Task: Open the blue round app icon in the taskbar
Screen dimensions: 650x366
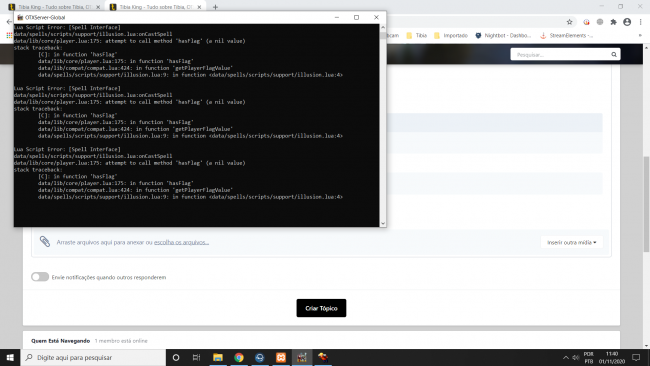Action: pyautogui.click(x=260, y=357)
